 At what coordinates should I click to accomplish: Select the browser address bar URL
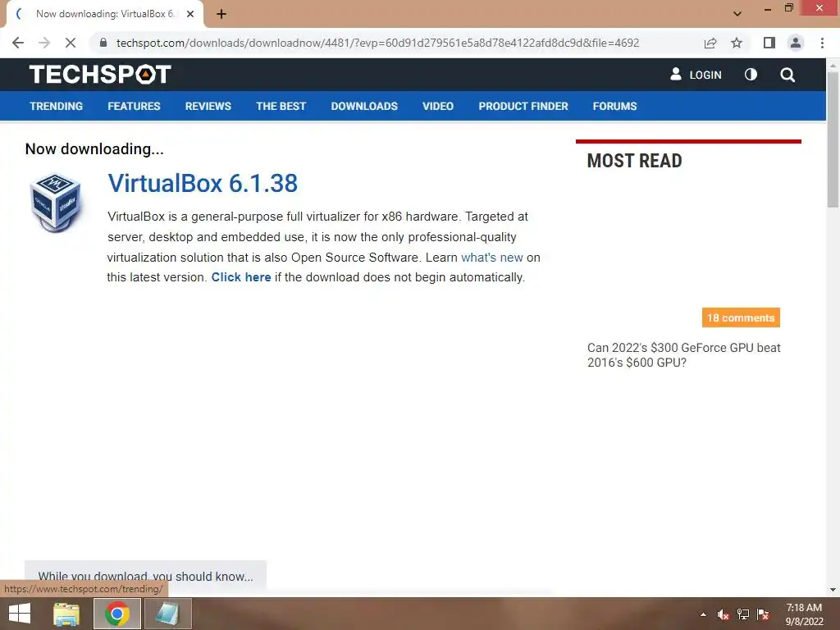click(x=377, y=43)
